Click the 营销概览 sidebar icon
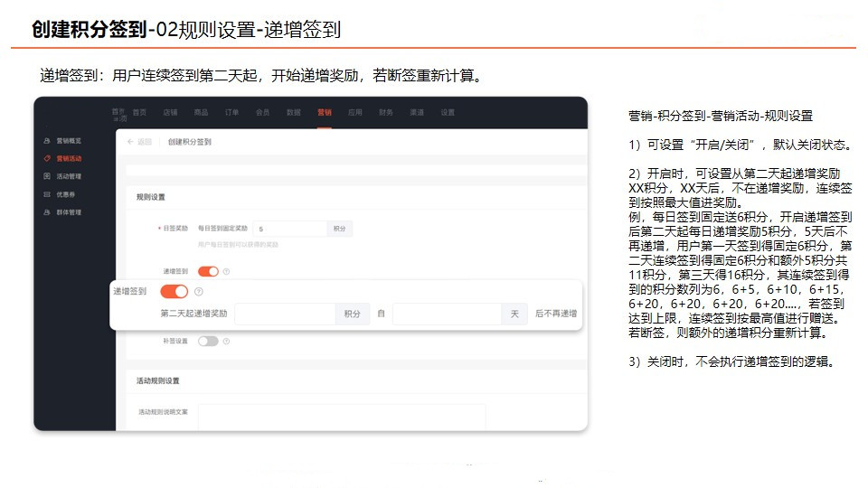This screenshot has width=868, height=488. pyautogui.click(x=47, y=141)
